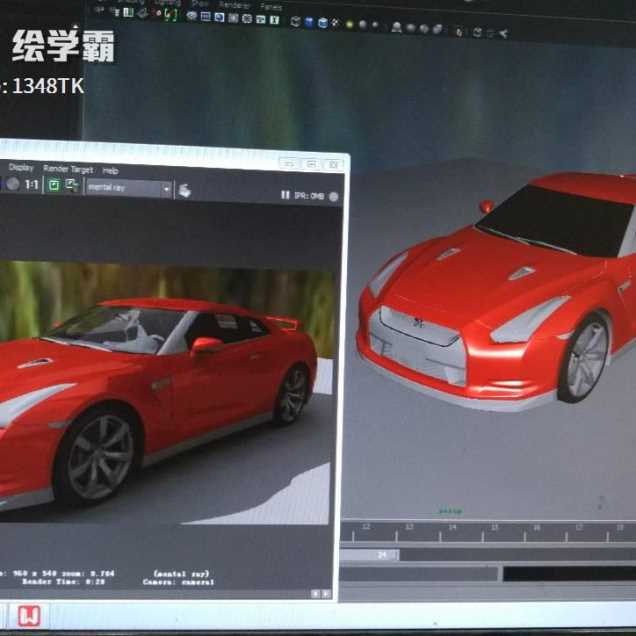
Task: Click the round IPR stop button
Action: (x=334, y=197)
